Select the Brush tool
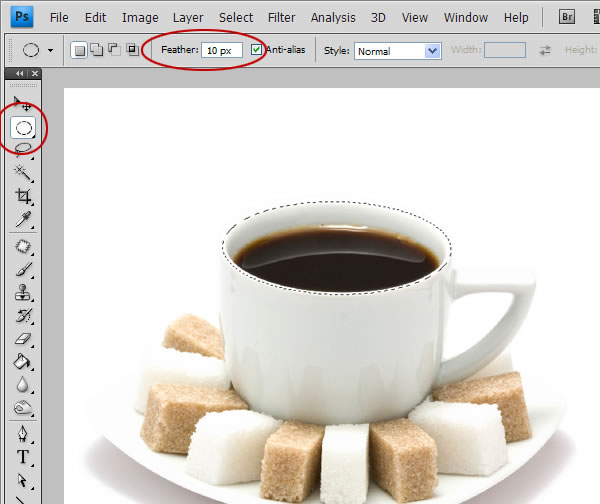 coord(23,269)
